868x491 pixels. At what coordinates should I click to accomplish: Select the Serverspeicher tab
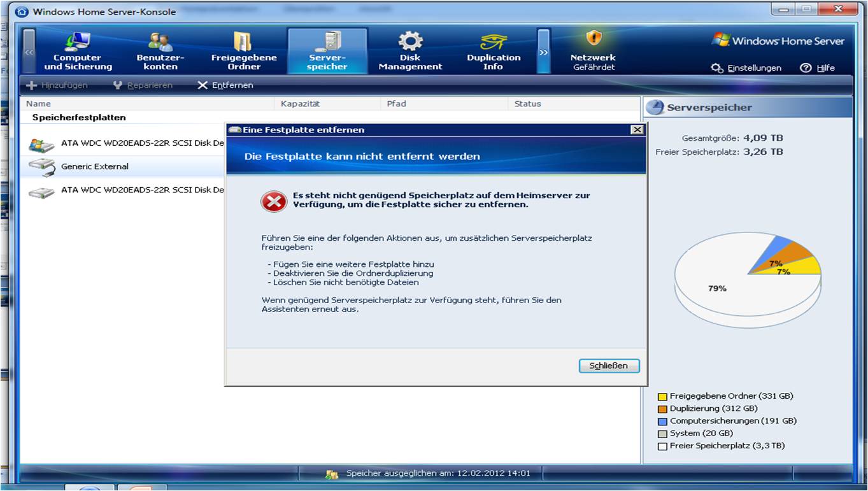(327, 52)
